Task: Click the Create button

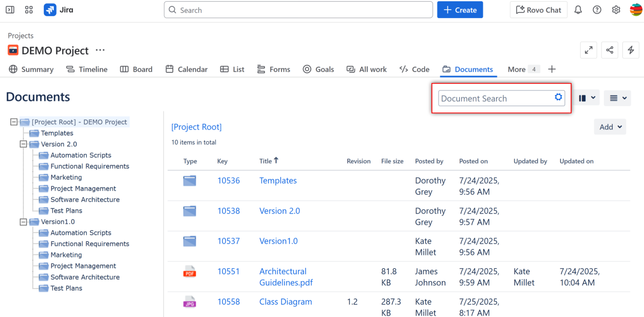Action: pos(460,10)
